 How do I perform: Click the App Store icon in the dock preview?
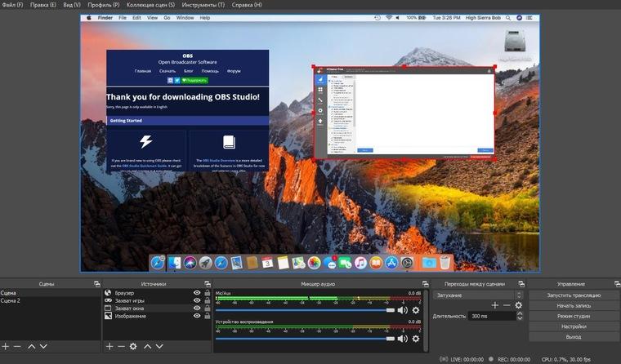(x=391, y=263)
